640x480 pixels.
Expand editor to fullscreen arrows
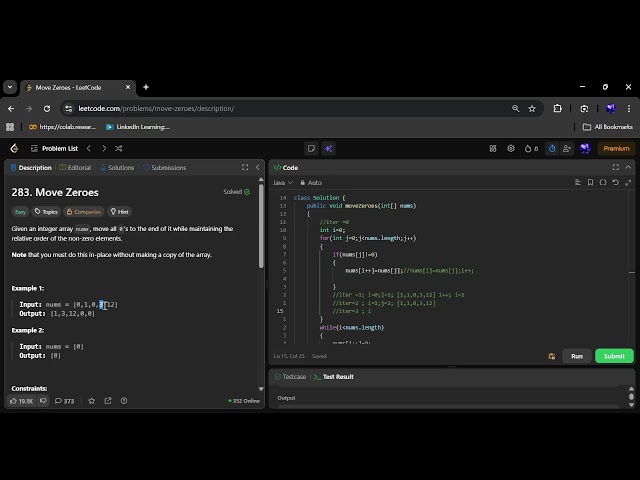[628, 182]
